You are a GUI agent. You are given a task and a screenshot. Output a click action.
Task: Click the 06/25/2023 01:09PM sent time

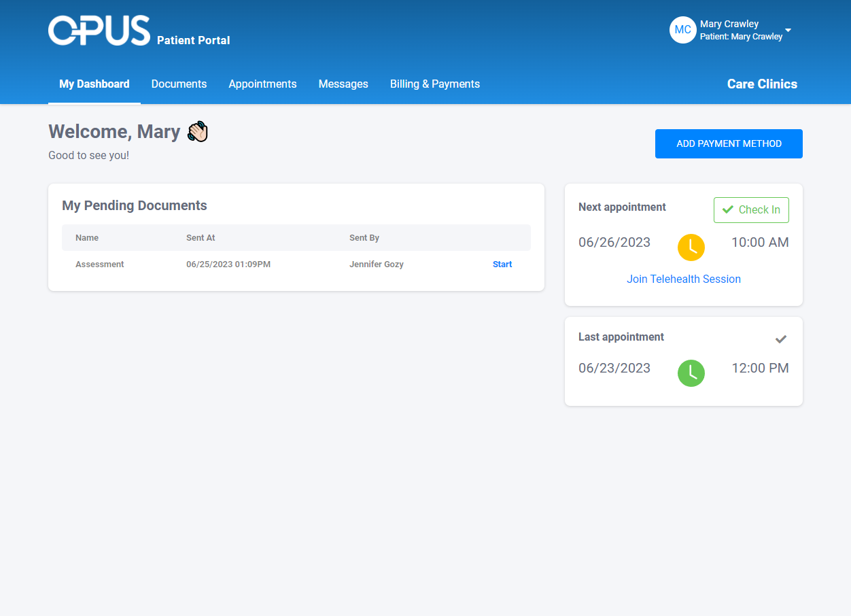click(228, 264)
